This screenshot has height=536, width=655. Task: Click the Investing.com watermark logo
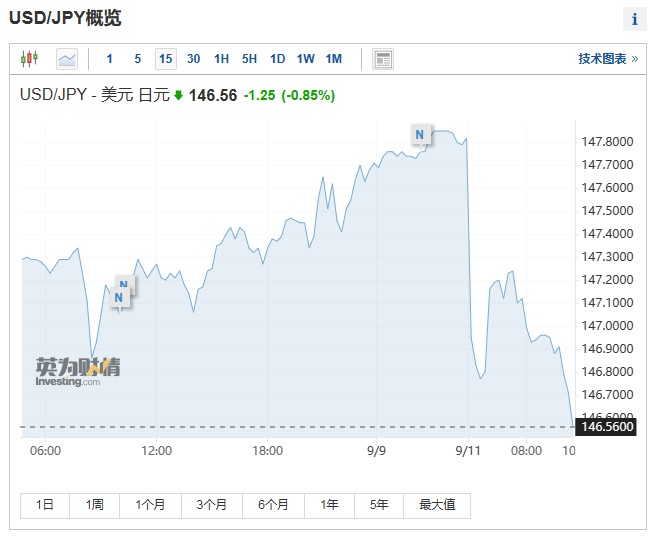point(78,372)
